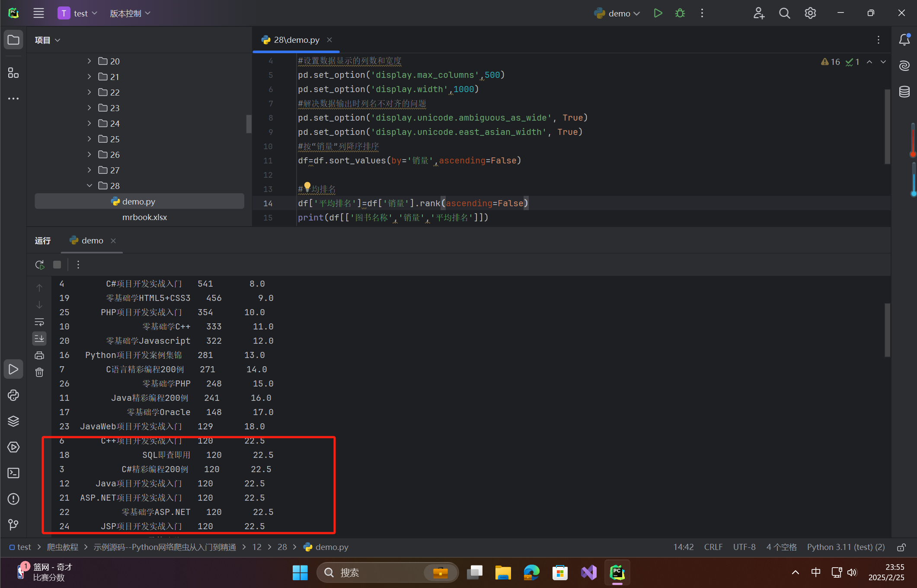Show more tool windows ellipsis
917x588 pixels.
[13, 99]
